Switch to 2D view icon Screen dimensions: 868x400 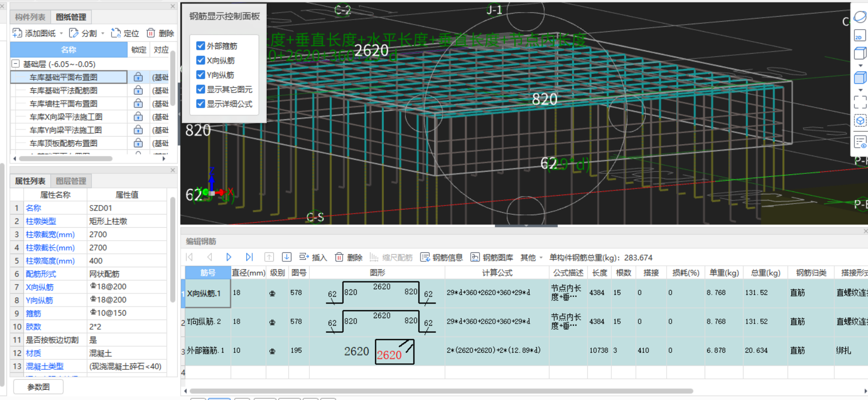tap(860, 35)
